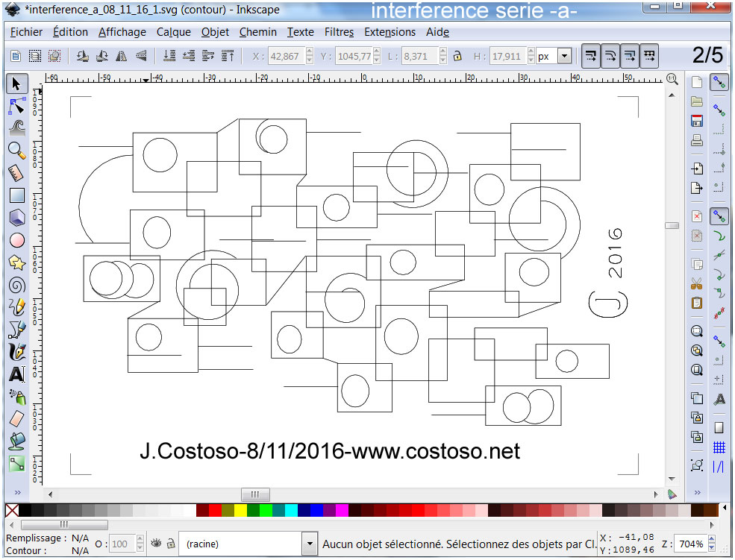
Task: Click the Cut scissors icon
Action: (697, 283)
